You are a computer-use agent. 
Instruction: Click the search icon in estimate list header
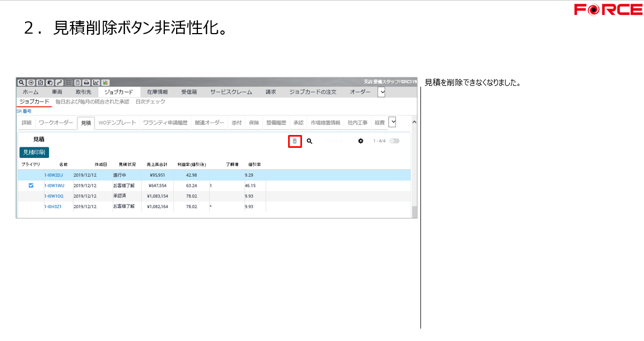[309, 141]
